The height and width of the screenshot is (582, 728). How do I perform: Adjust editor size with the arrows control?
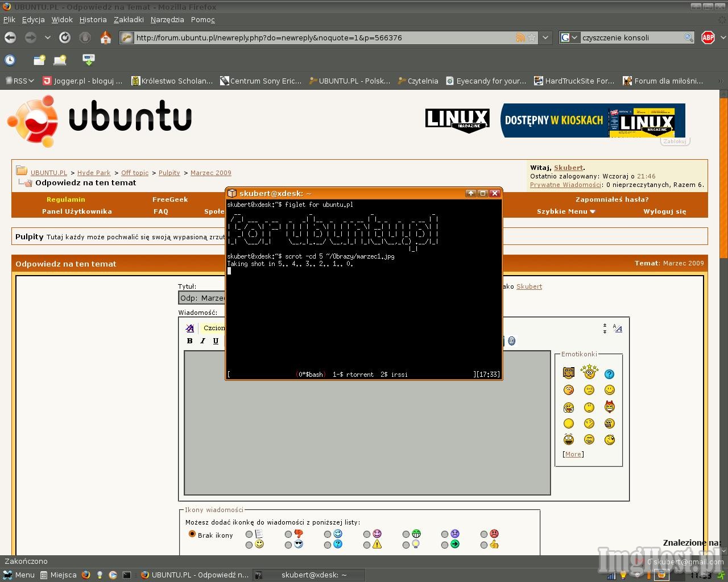pyautogui.click(x=605, y=329)
